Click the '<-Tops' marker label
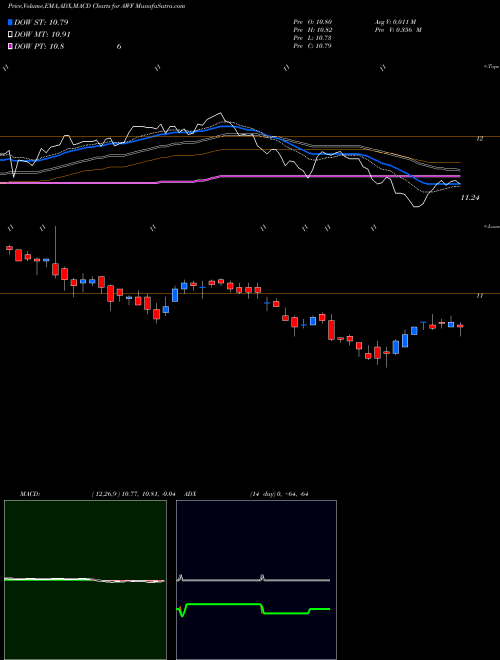500x660 pixels. [x=492, y=67]
